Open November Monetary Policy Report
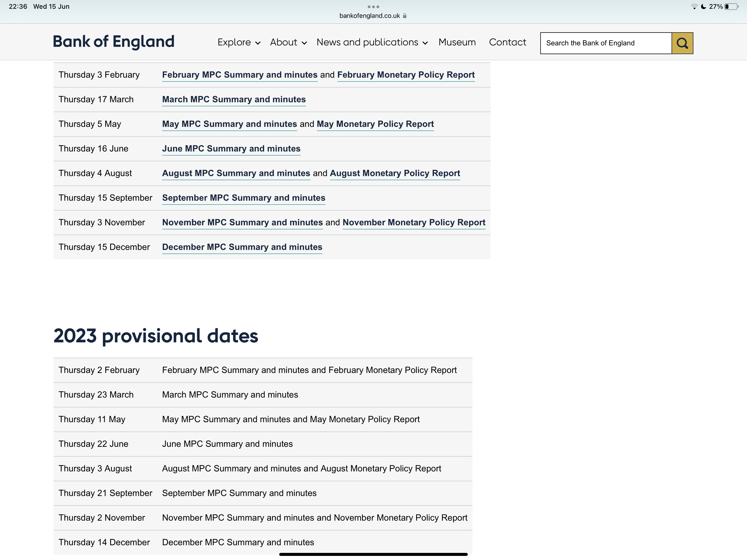The height and width of the screenshot is (560, 747). pos(414,223)
